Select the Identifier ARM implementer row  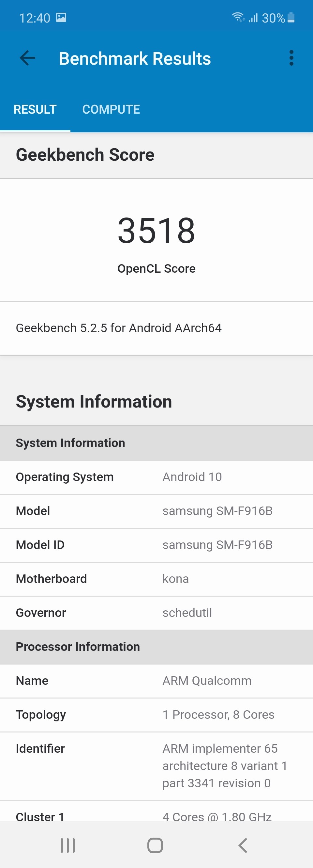coord(156,766)
